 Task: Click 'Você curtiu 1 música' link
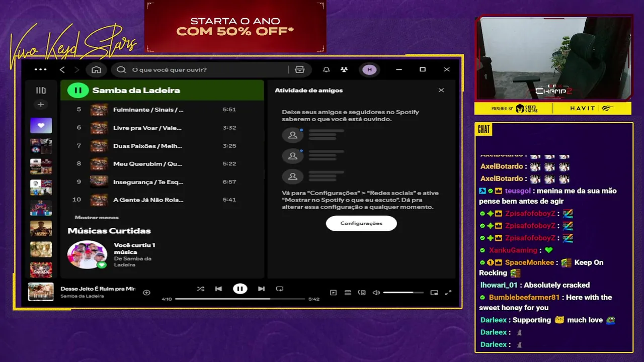coord(134,248)
